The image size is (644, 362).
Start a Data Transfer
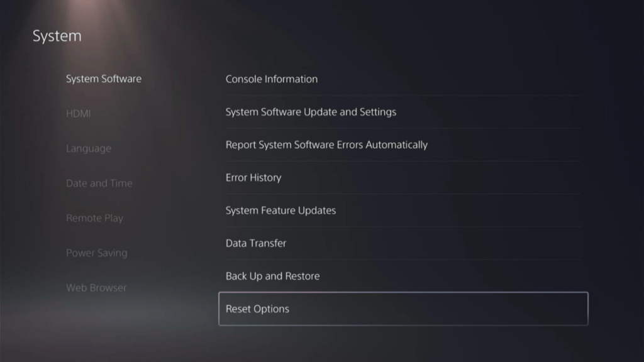tap(256, 243)
